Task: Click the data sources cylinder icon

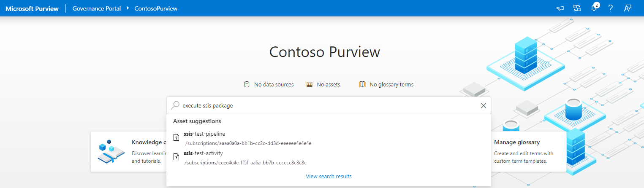Action: [247, 85]
